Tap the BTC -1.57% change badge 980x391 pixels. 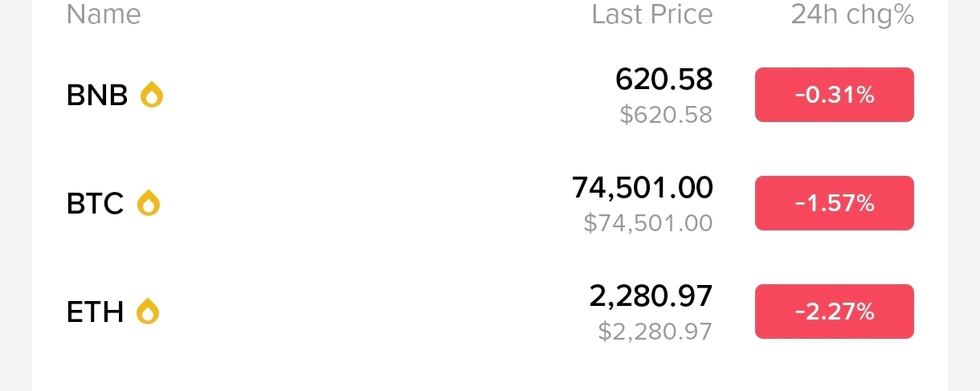tap(834, 204)
